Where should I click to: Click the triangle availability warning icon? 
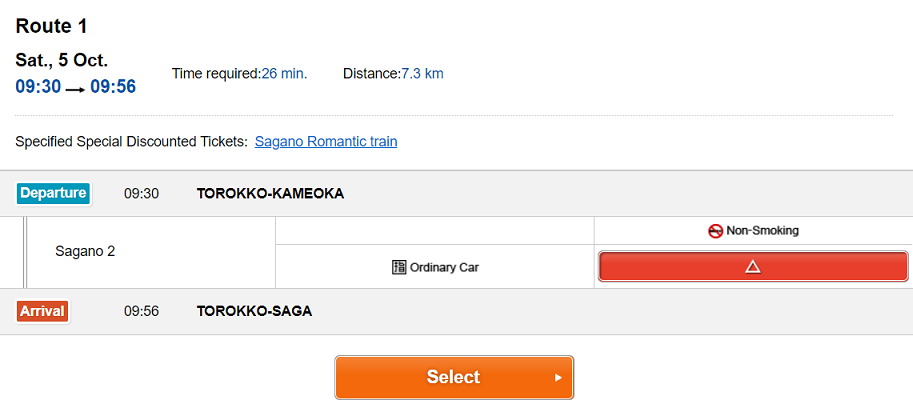[x=753, y=267]
